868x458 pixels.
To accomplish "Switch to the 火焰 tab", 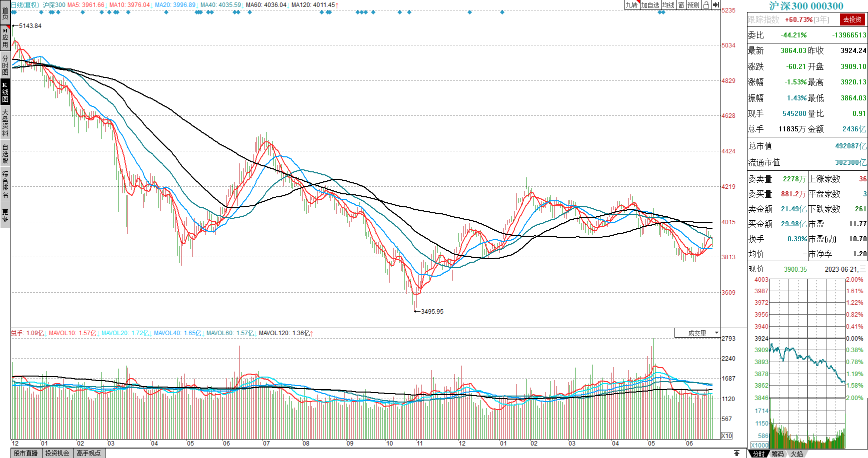I will tap(796, 454).
